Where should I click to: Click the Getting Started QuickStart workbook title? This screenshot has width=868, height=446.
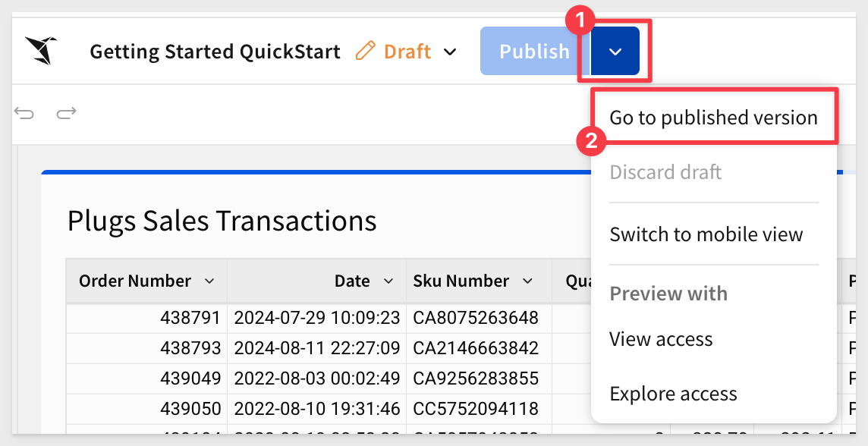click(215, 52)
